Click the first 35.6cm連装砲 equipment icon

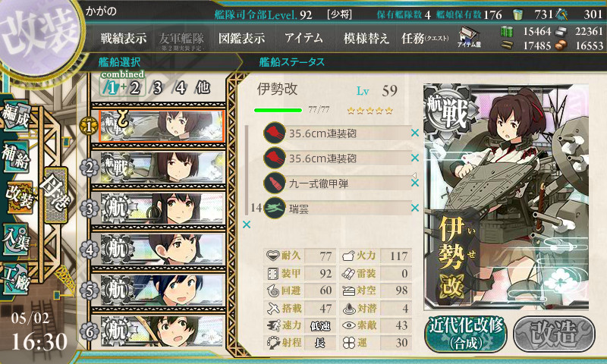pyautogui.click(x=274, y=133)
